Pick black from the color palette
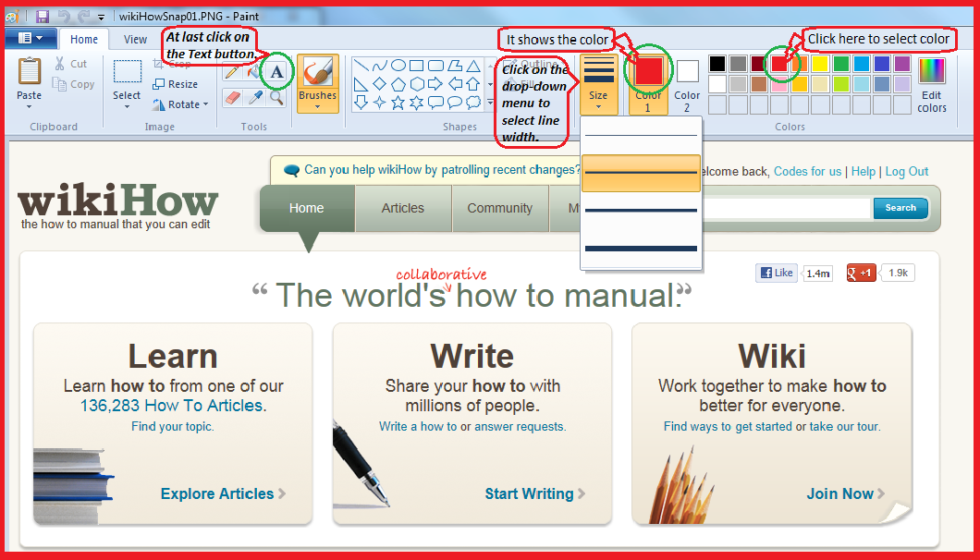The image size is (980, 560). click(717, 64)
